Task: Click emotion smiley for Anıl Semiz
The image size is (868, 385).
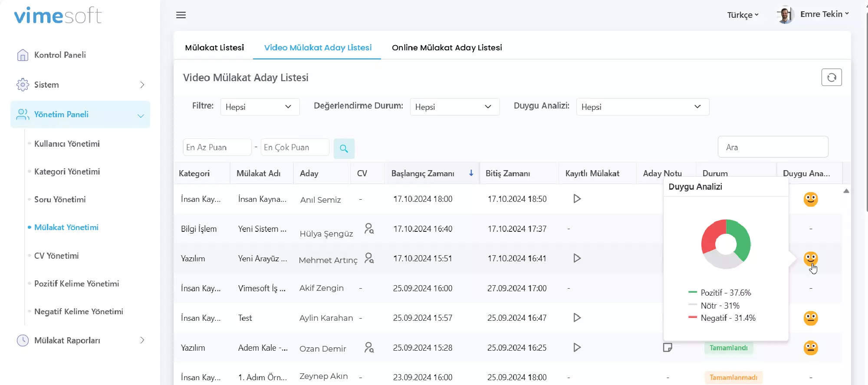Action: [810, 199]
